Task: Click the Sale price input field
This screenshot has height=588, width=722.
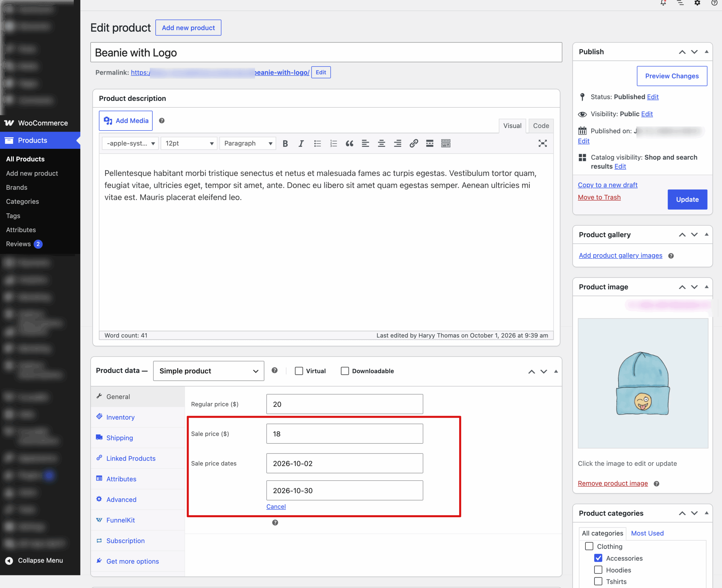Action: (x=345, y=434)
